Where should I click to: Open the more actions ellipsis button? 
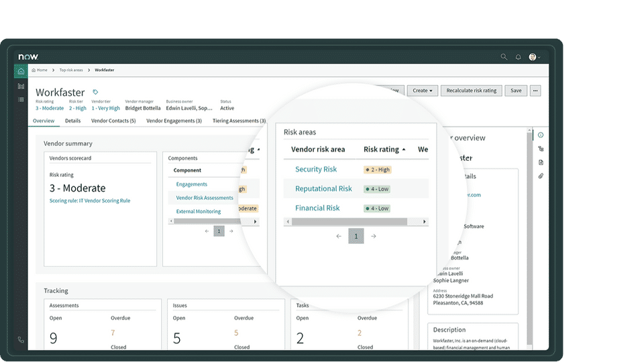[535, 90]
